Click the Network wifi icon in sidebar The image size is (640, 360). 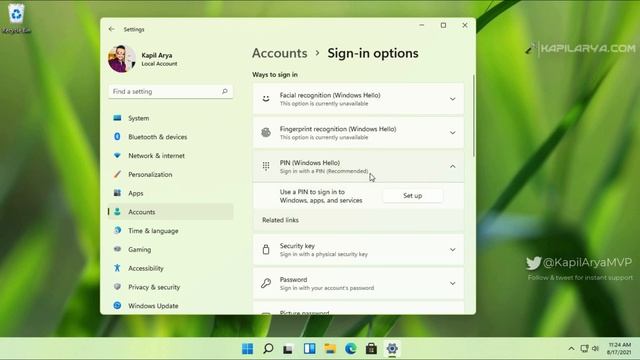pos(117,156)
